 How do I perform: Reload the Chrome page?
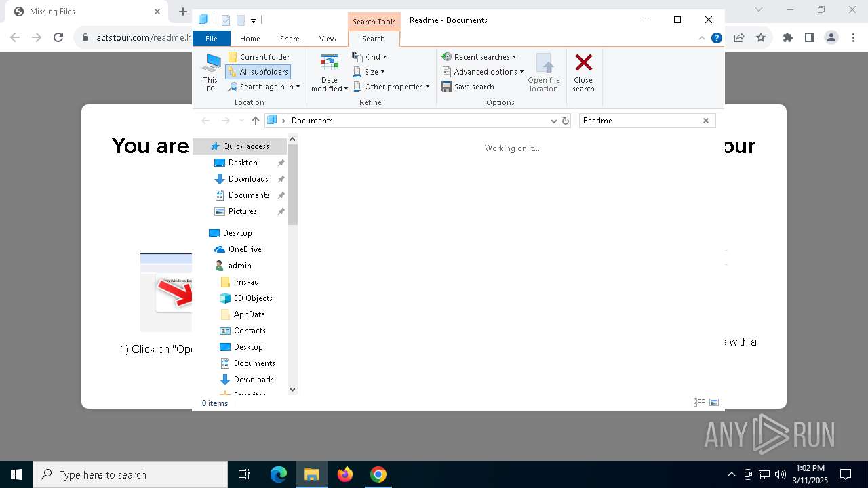pyautogui.click(x=58, y=38)
